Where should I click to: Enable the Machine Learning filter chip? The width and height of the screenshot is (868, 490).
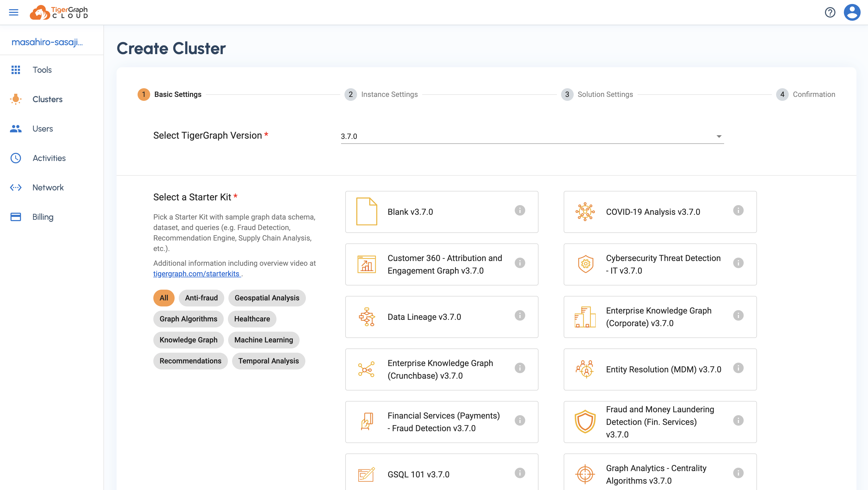tap(264, 340)
